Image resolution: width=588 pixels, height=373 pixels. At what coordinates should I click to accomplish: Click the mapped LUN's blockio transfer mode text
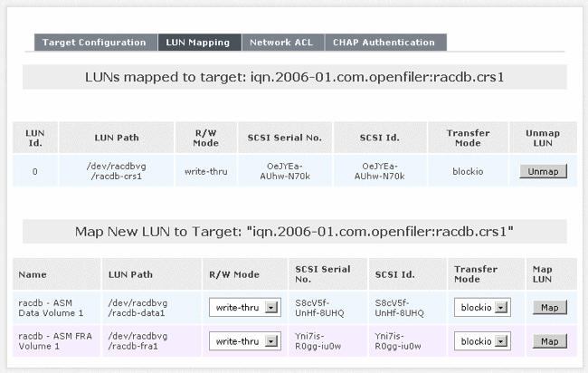469,171
